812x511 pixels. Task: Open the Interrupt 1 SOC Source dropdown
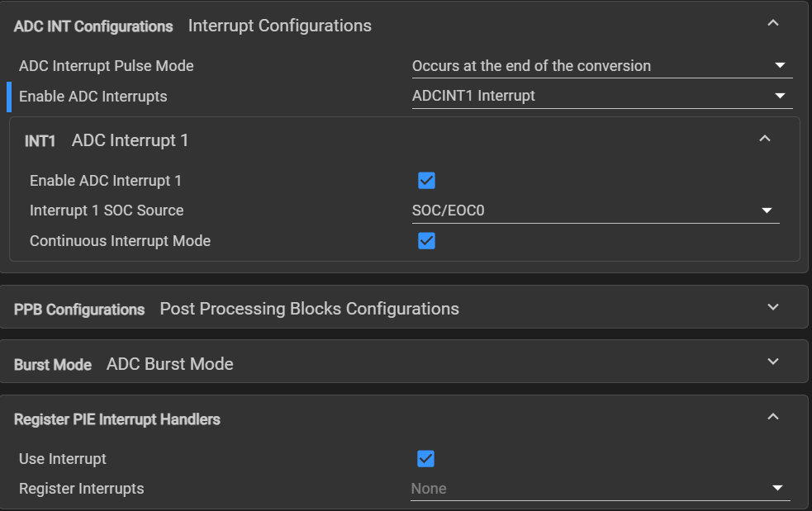click(x=595, y=211)
